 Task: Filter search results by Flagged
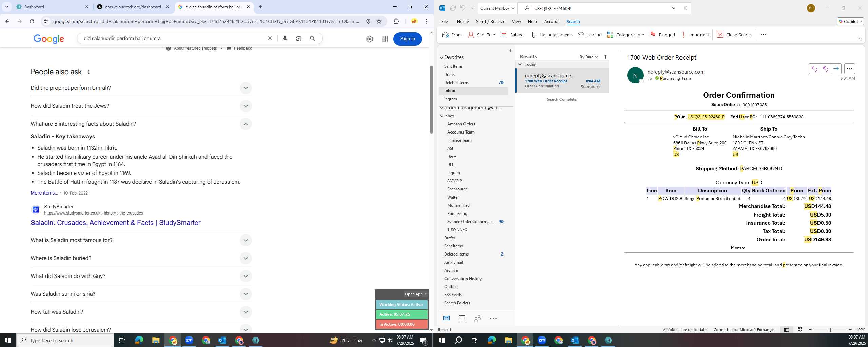pyautogui.click(x=663, y=35)
